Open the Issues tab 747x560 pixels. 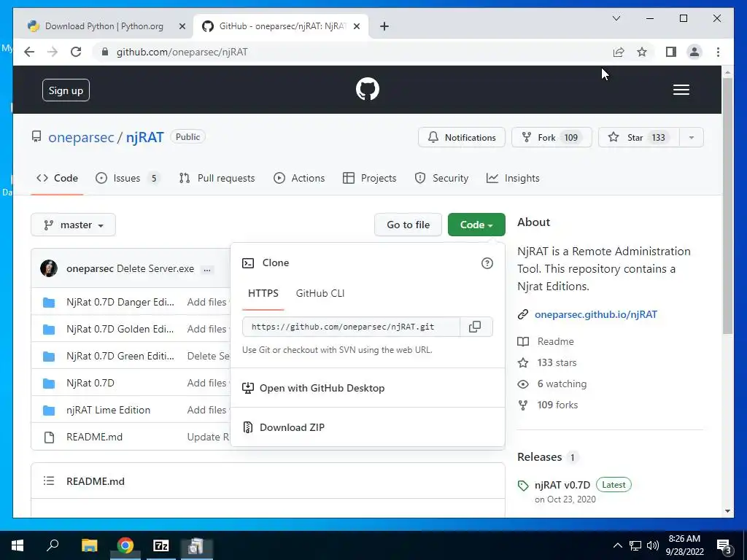tap(128, 178)
